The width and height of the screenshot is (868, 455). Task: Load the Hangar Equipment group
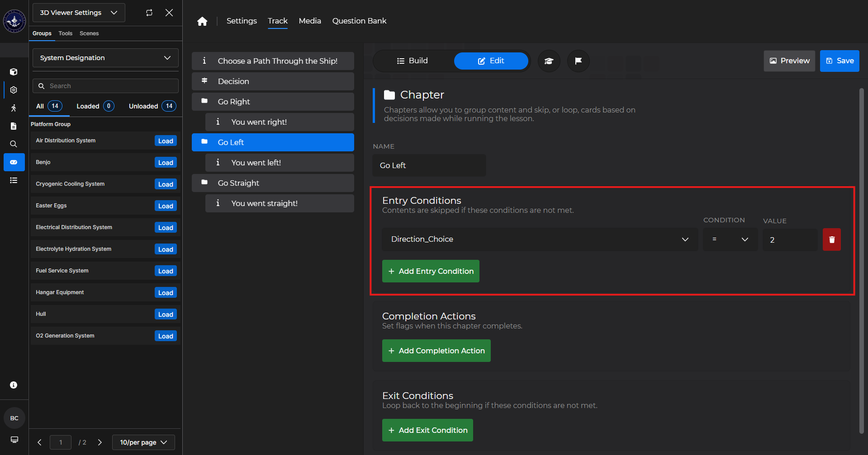[x=166, y=293]
